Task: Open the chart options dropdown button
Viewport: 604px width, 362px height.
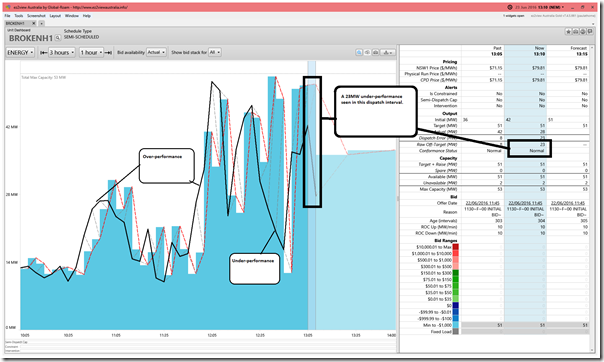Action: 387,52
